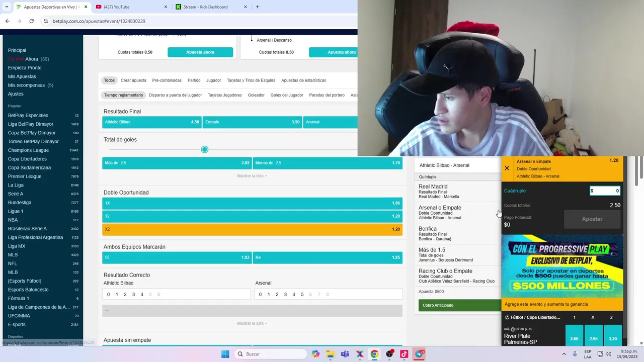Click the total goals slider handle

click(x=204, y=149)
